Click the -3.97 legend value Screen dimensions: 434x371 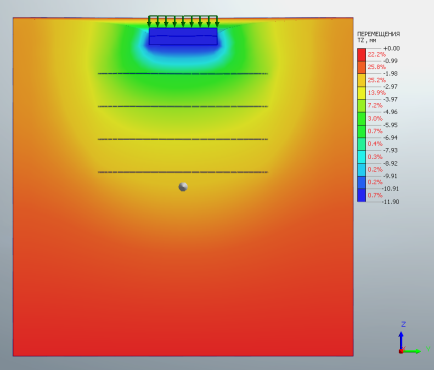pyautogui.click(x=390, y=99)
